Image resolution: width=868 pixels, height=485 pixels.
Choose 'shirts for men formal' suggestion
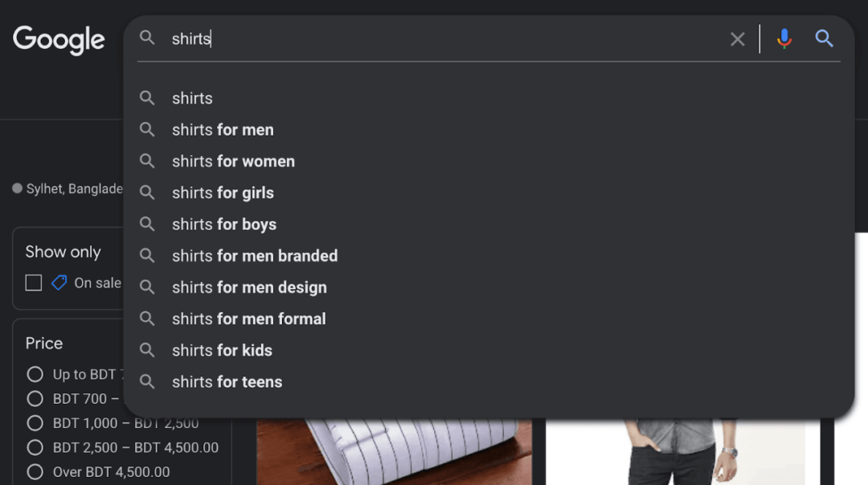(249, 319)
